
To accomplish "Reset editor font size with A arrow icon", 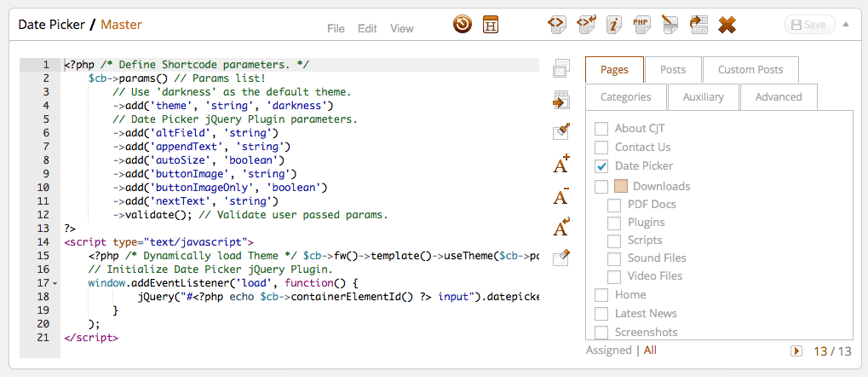I will (x=561, y=227).
